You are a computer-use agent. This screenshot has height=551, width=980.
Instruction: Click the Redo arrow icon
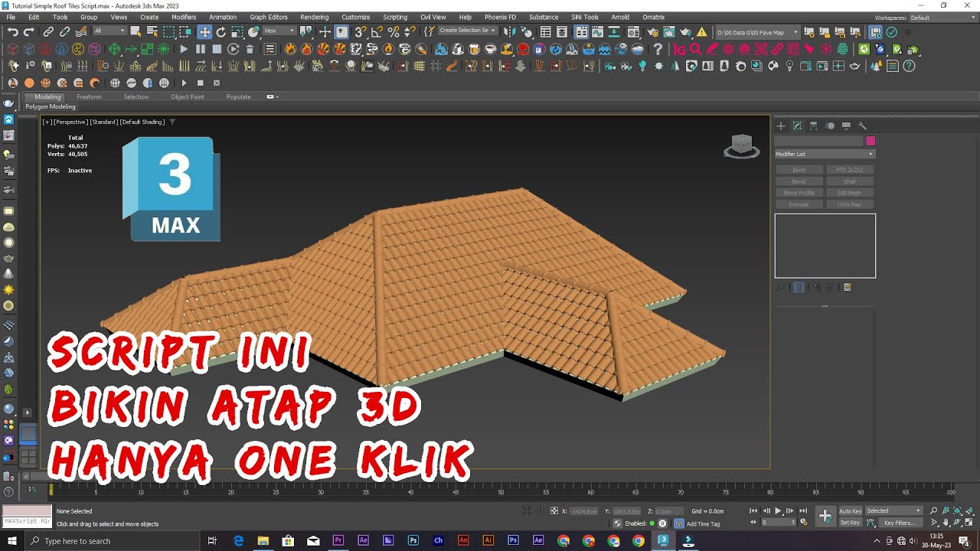coord(29,32)
